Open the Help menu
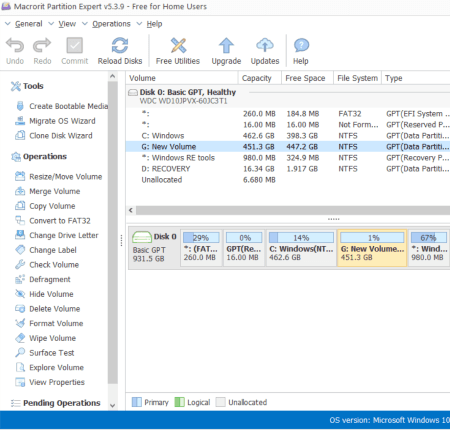This screenshot has height=430, width=450. (x=154, y=24)
